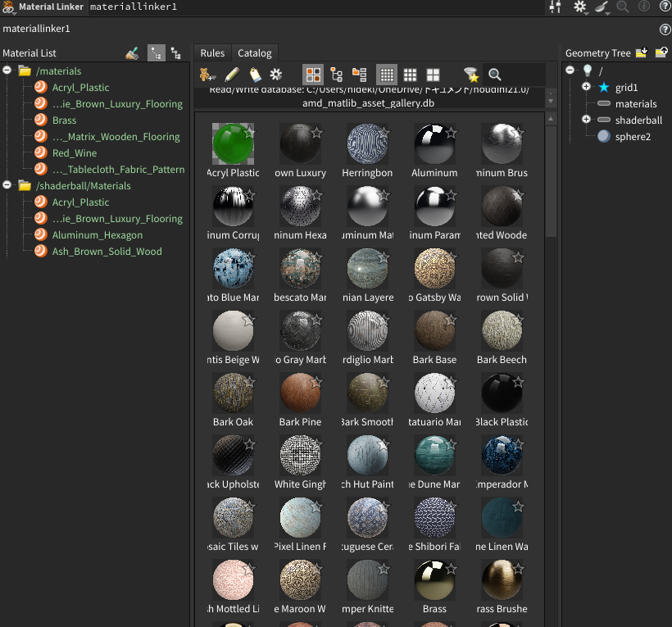Click the magnifier search icon in header
Screen dimensions: 672x627
coord(622,7)
